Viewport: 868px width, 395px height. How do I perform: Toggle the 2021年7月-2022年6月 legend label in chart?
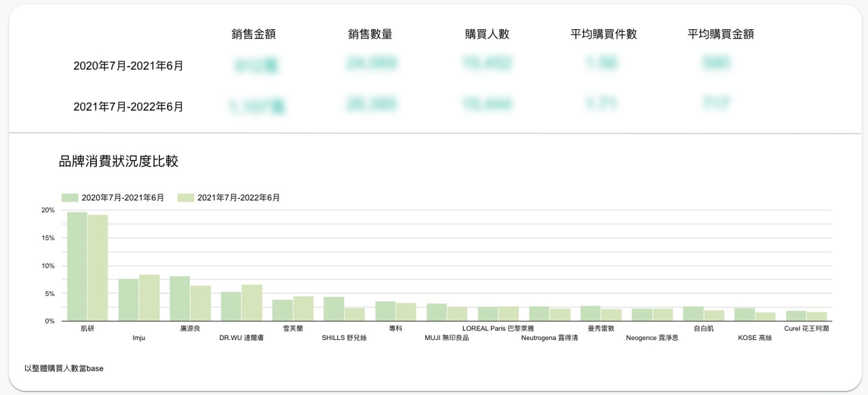[x=239, y=197]
